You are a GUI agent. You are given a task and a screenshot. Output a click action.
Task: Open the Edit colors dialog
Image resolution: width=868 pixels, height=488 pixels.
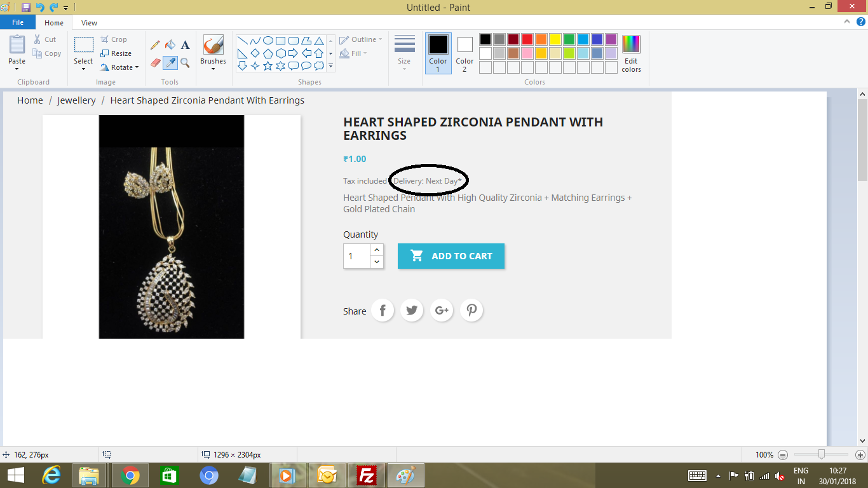(631, 53)
